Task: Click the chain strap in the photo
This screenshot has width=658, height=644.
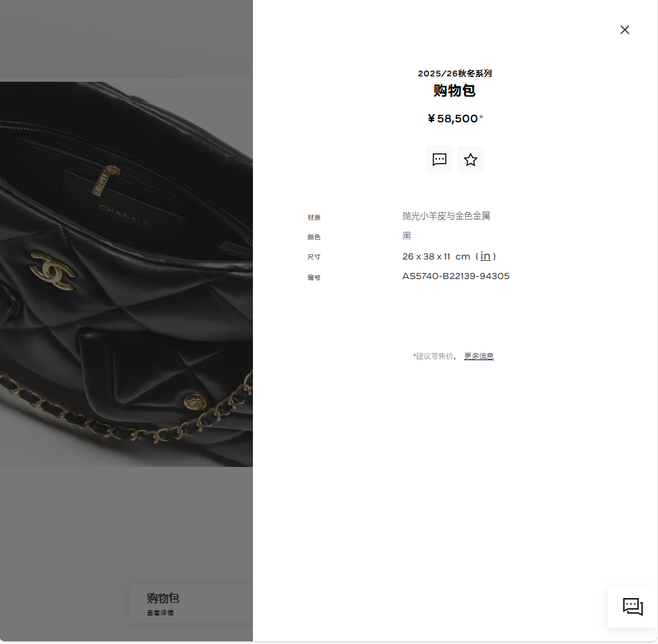Action: click(x=126, y=415)
